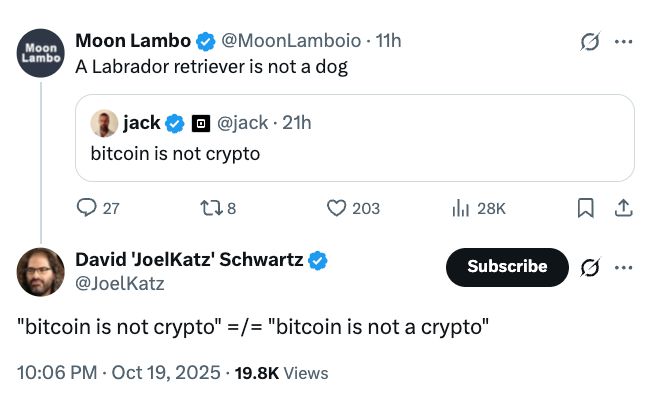Screen dimensions: 652x401
Task: Click the reply icon on Moon Lambo's post
Action: (x=87, y=208)
